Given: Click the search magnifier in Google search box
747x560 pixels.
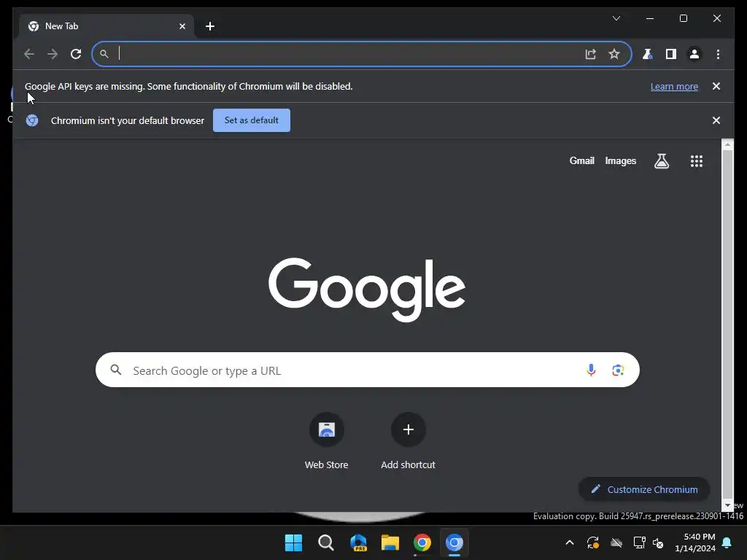Looking at the screenshot, I should [116, 370].
